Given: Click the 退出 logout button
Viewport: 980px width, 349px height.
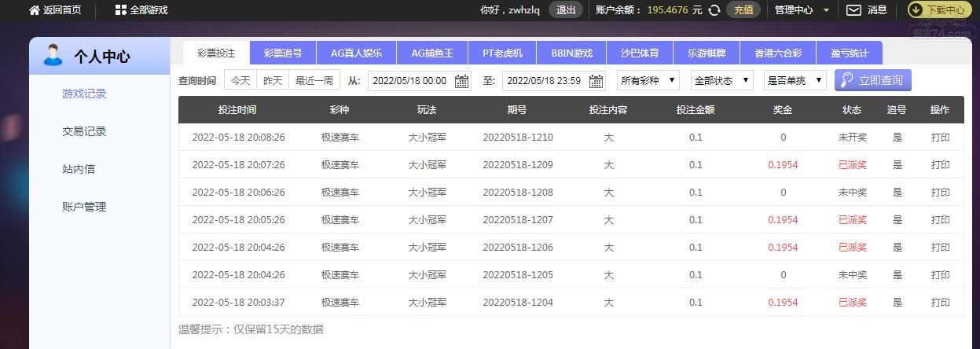Looking at the screenshot, I should [566, 10].
